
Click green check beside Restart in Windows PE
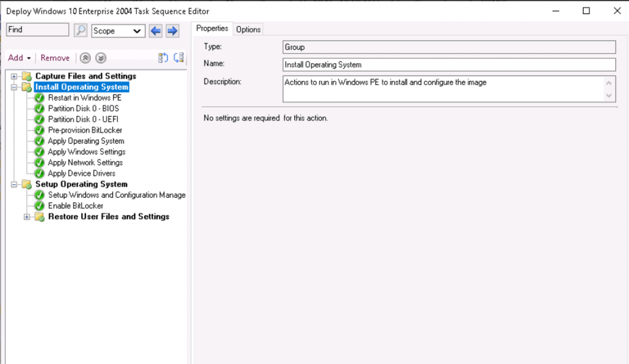coord(39,98)
